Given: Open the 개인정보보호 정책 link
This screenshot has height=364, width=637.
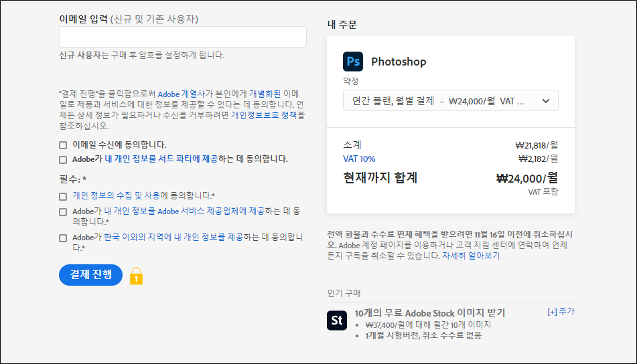Looking at the screenshot, I should (x=264, y=115).
